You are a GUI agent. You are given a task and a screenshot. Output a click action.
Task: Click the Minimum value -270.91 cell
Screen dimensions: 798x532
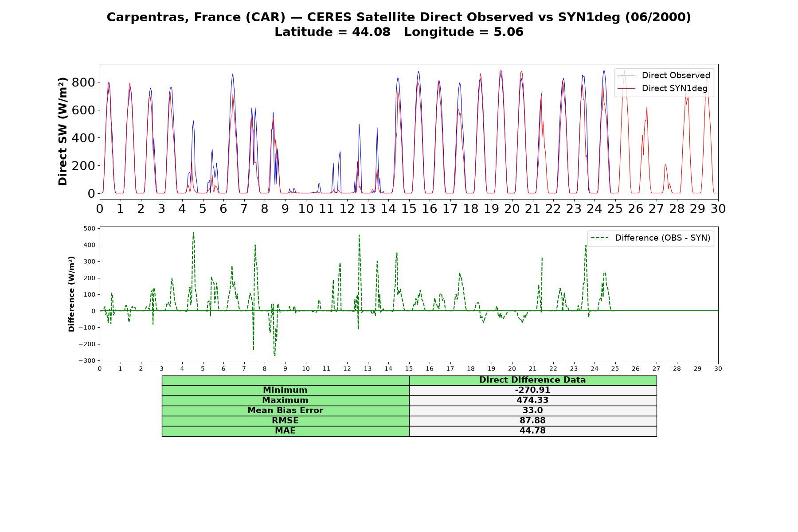(x=532, y=390)
